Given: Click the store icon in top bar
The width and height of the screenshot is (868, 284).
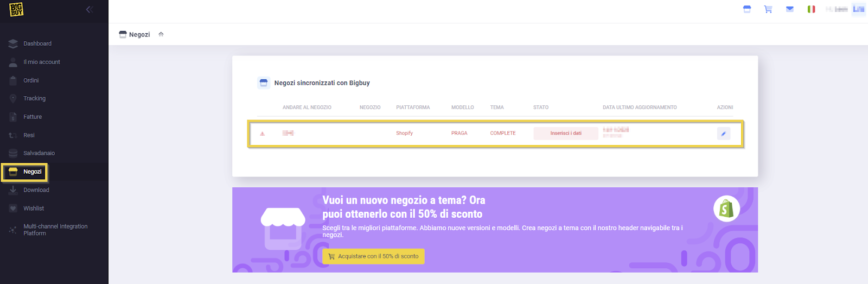Looking at the screenshot, I should [747, 9].
